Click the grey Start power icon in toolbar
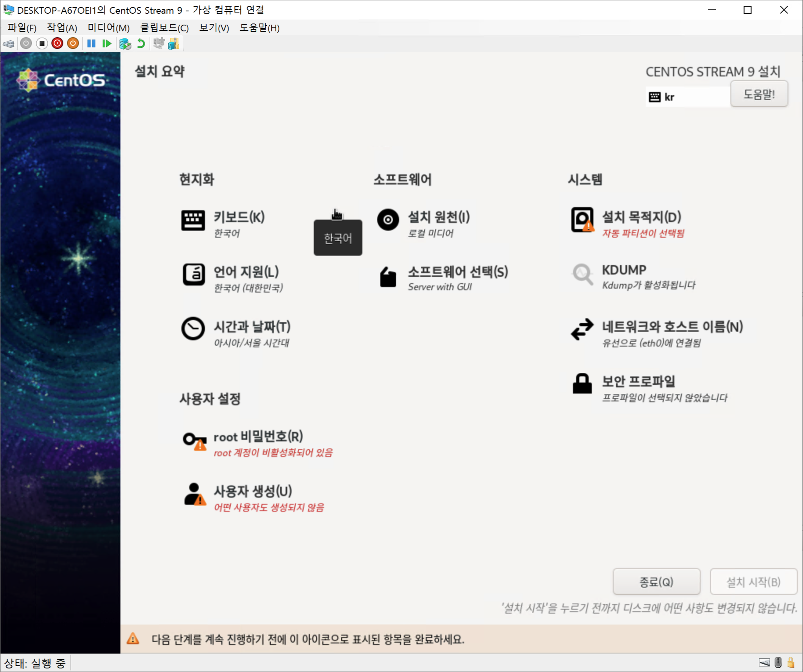The width and height of the screenshot is (803, 672). point(26,43)
